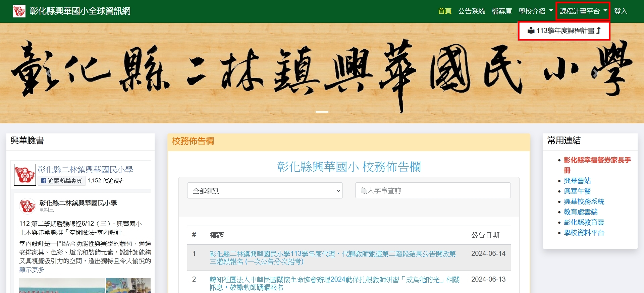Click the 星期三 post timestamp

47,210
